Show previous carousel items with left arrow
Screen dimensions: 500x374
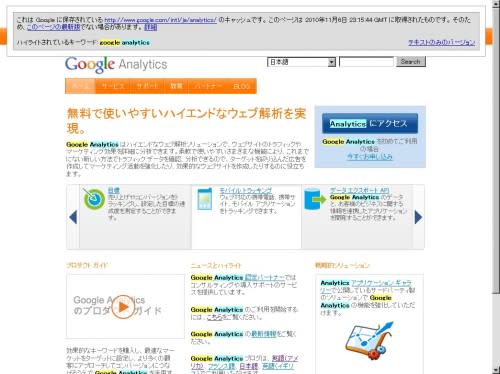73,217
